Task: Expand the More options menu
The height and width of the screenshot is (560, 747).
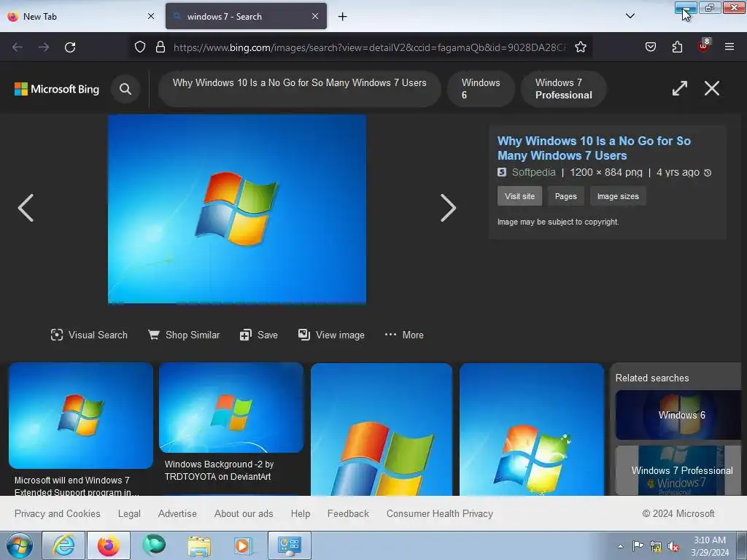Action: pyautogui.click(x=404, y=335)
